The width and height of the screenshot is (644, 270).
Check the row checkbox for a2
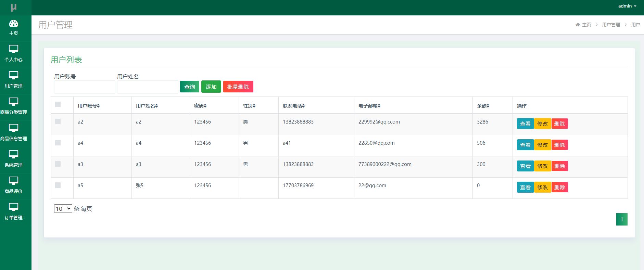tap(58, 121)
